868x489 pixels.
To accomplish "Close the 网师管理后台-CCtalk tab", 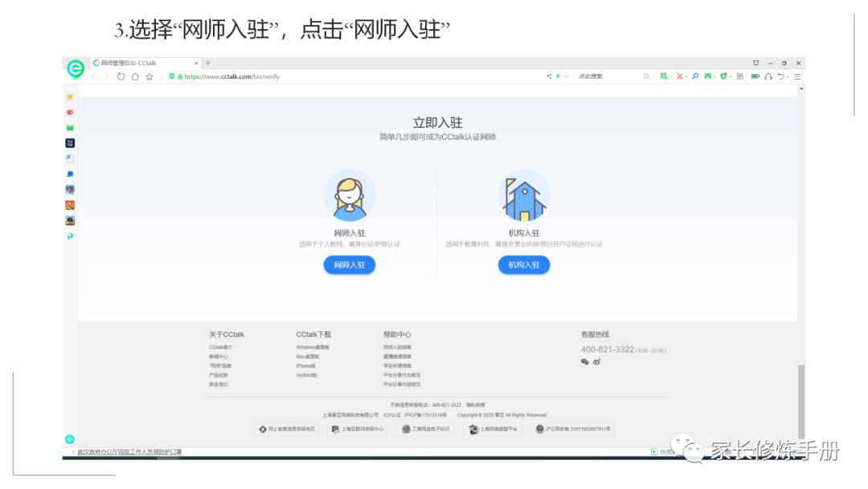I will click(196, 63).
